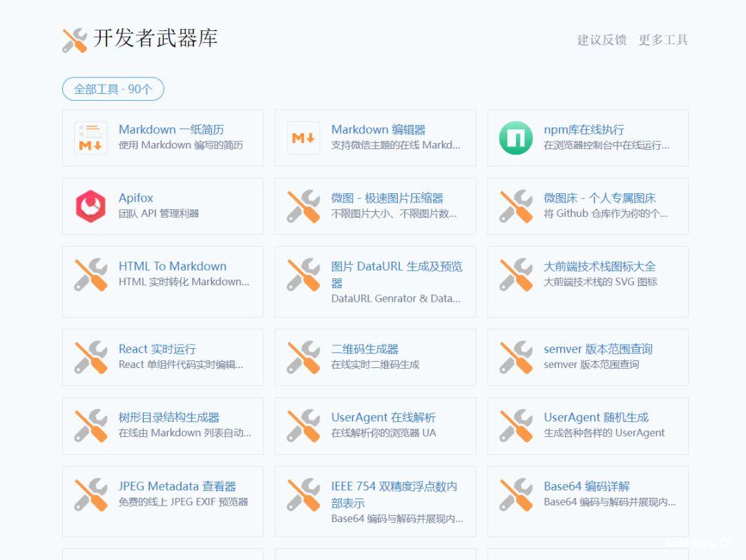746x560 pixels.
Task: Click the 图片 DataURL 生成及预览器 icon
Action: point(303,275)
